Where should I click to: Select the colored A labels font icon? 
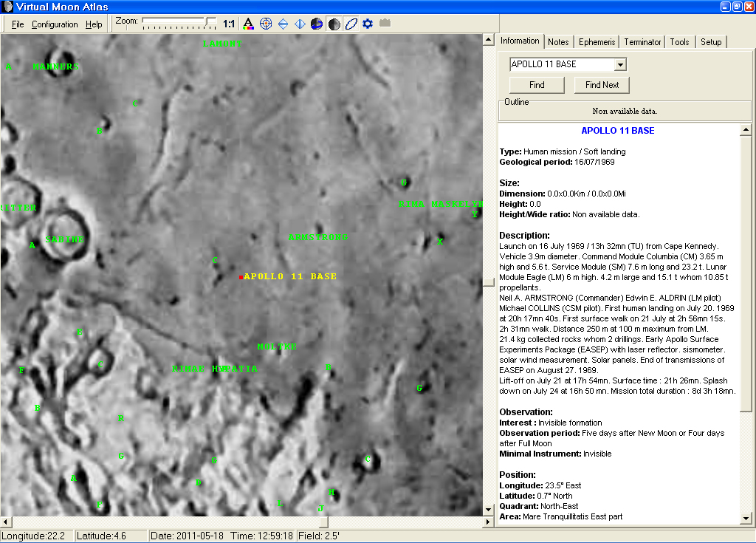(249, 24)
